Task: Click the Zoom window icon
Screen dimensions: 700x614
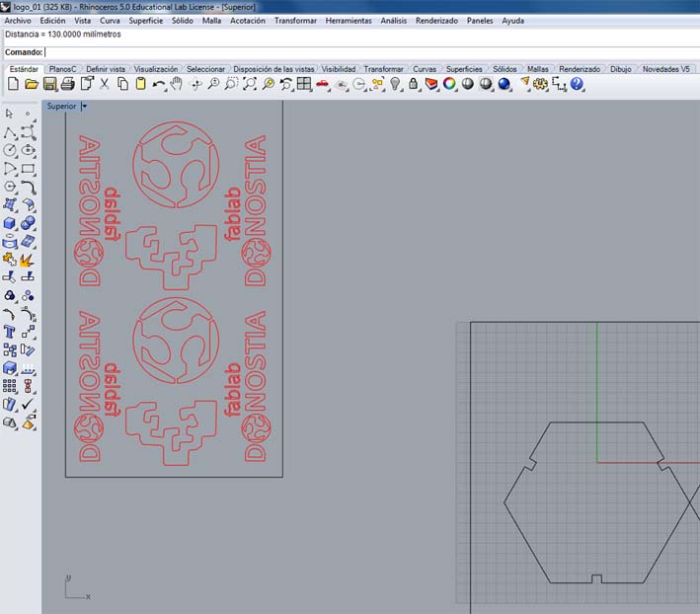Action: (x=231, y=84)
